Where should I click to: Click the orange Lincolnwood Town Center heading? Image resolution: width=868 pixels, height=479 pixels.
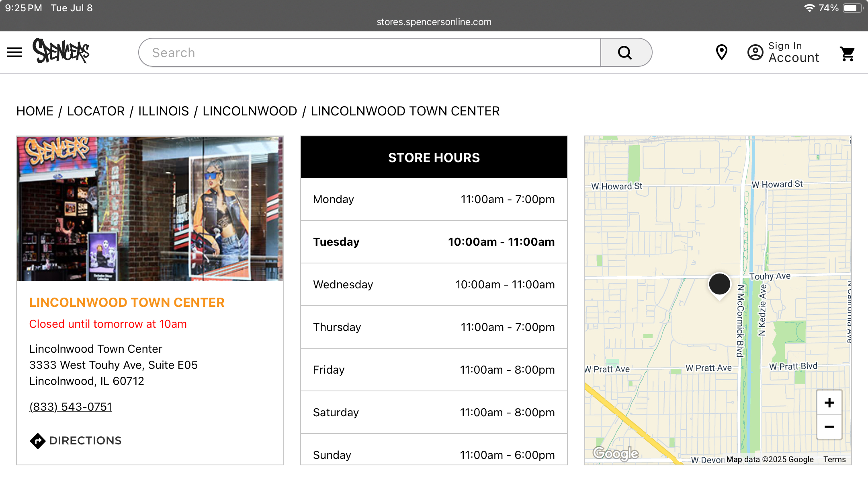(127, 302)
